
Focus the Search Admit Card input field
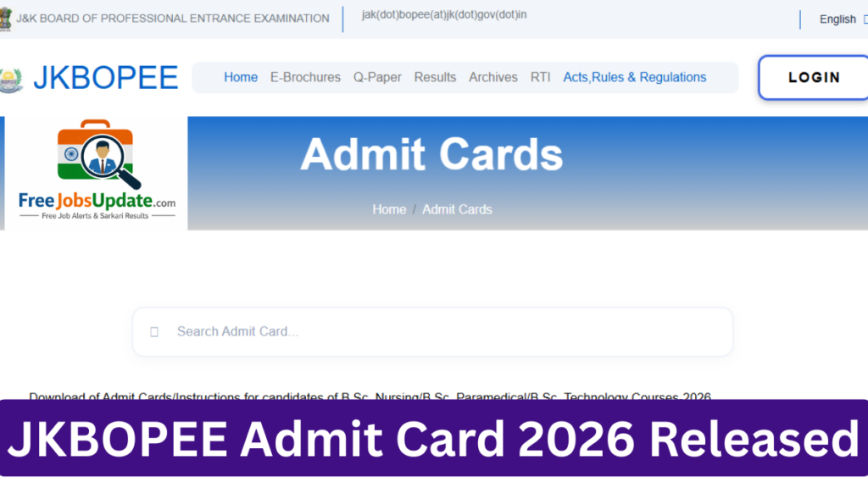(433, 332)
